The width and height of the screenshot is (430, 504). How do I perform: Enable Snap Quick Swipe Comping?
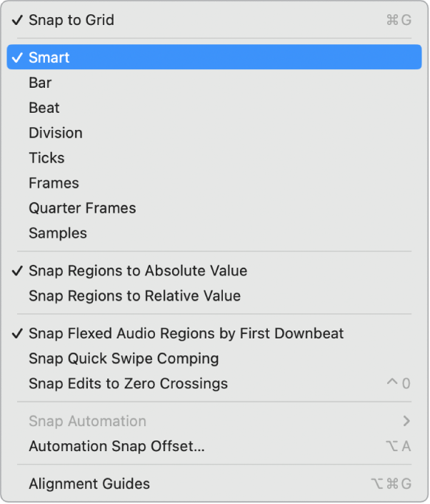click(124, 358)
